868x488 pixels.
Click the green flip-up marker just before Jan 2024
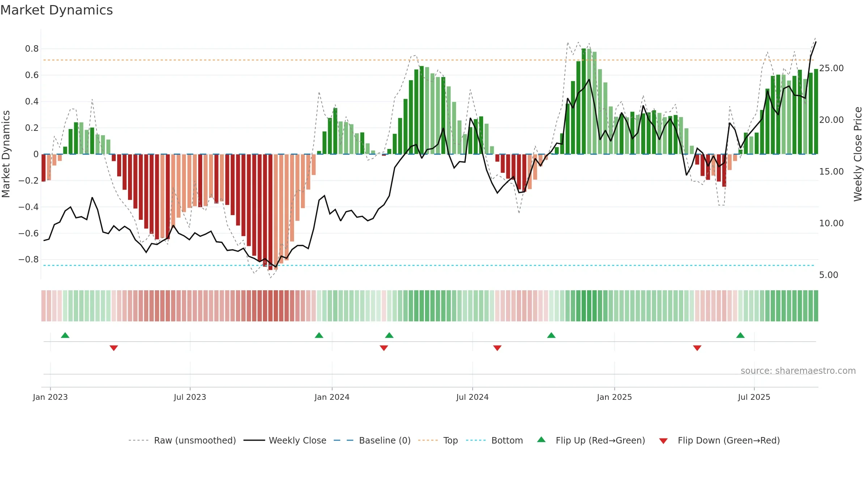point(319,335)
